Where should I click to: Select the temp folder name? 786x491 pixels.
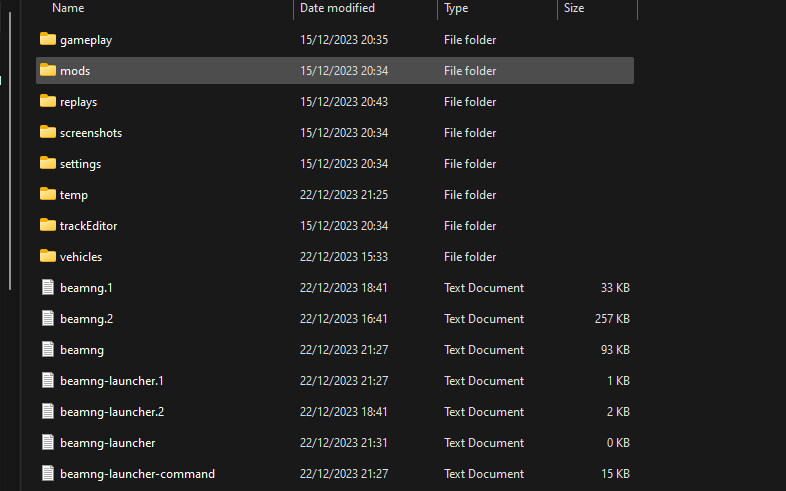point(74,195)
